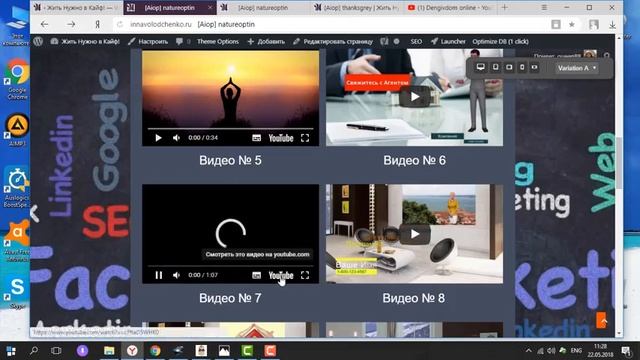
Task: Pause Video № 7 playback
Action: (158, 276)
